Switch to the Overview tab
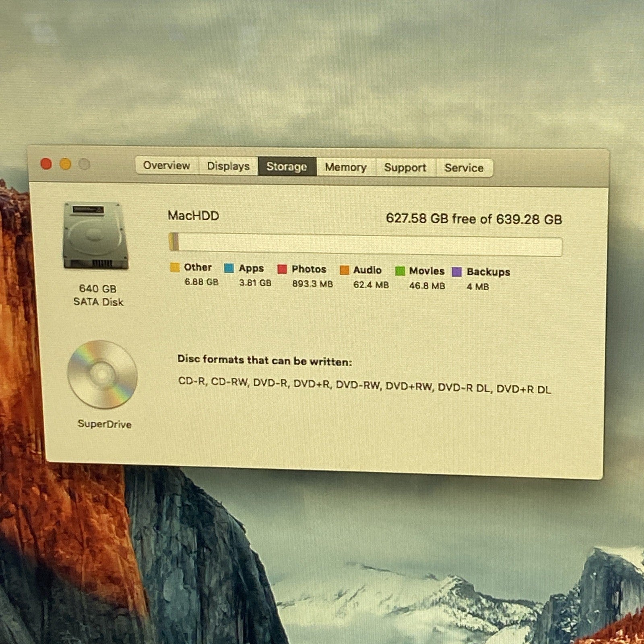The height and width of the screenshot is (644, 644). click(167, 165)
